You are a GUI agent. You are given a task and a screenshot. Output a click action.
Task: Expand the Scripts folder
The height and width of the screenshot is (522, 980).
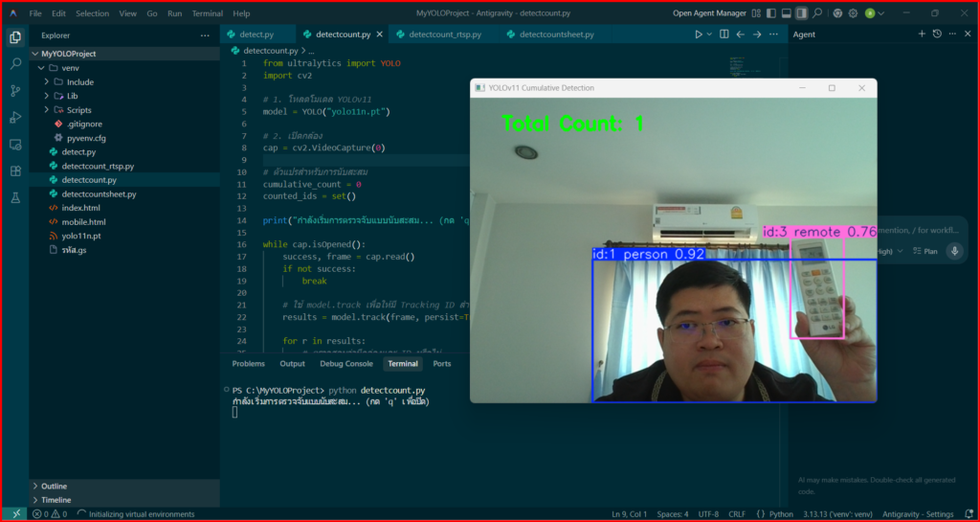[x=47, y=110]
